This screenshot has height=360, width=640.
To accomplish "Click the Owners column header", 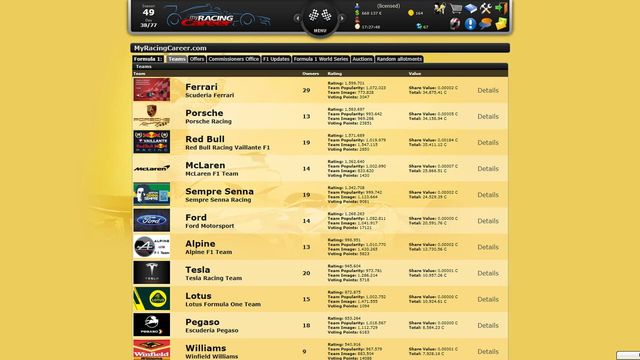I will click(x=310, y=74).
